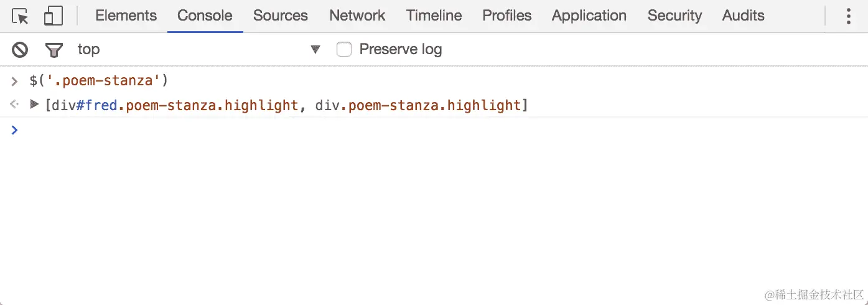Expand the returned array disclosure triangle
This screenshot has height=305, width=868.
tap(35, 105)
